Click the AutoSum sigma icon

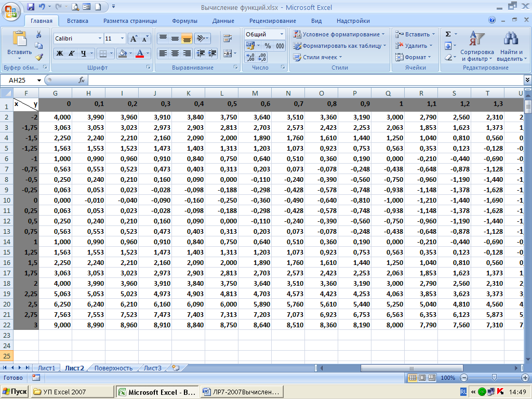coord(448,34)
